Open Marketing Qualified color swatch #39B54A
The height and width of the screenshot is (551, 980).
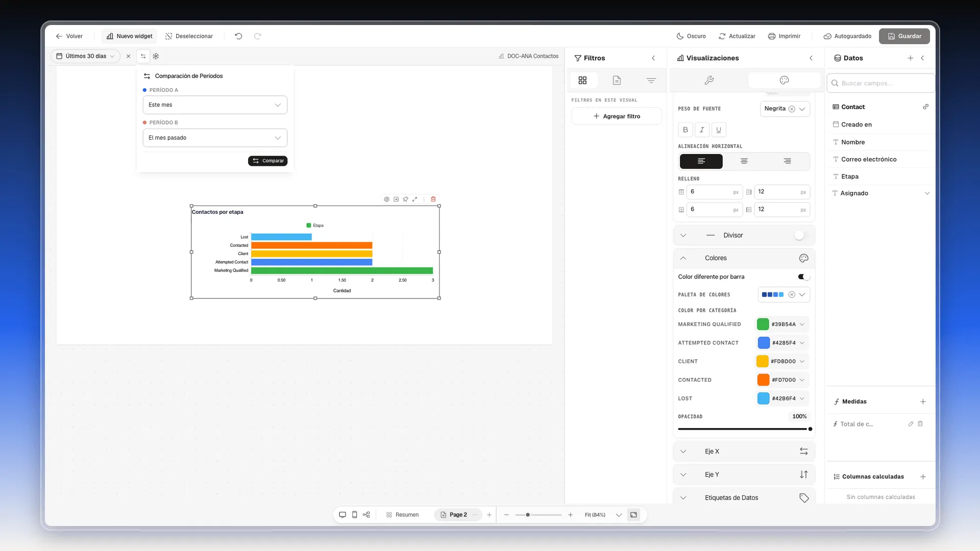point(763,324)
